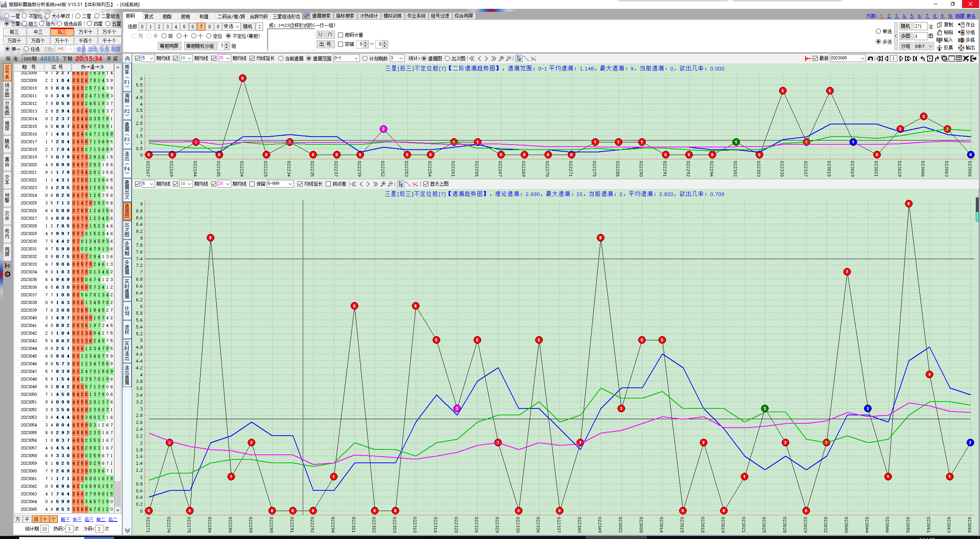Click the 中三 position button
The image size is (980, 539).
[x=38, y=32]
